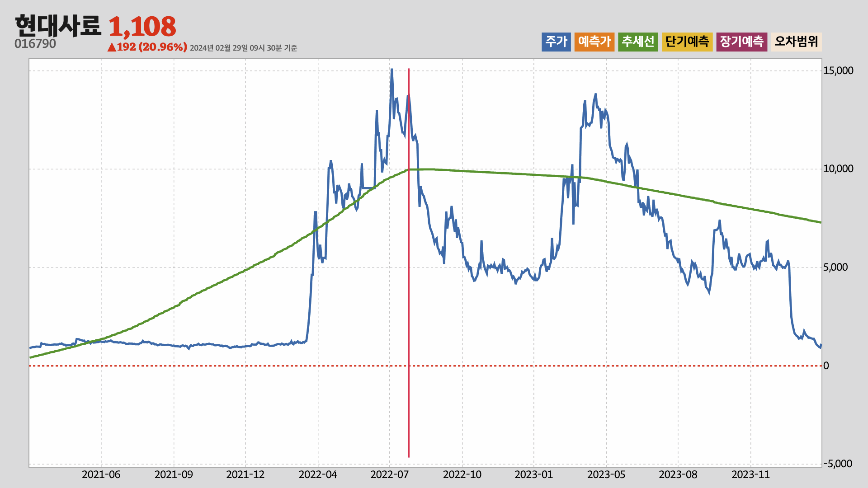
Task: Click the x-axis label 2021-12
Action: (x=245, y=474)
